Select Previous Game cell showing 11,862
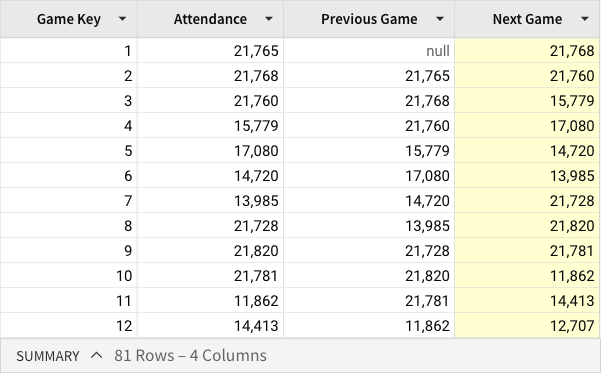The image size is (601, 373). pos(369,325)
